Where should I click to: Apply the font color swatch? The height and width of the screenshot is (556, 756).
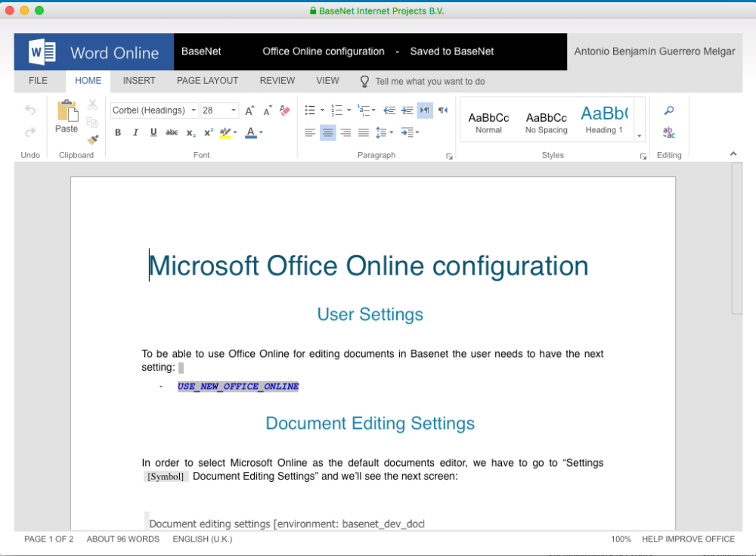pos(251,132)
